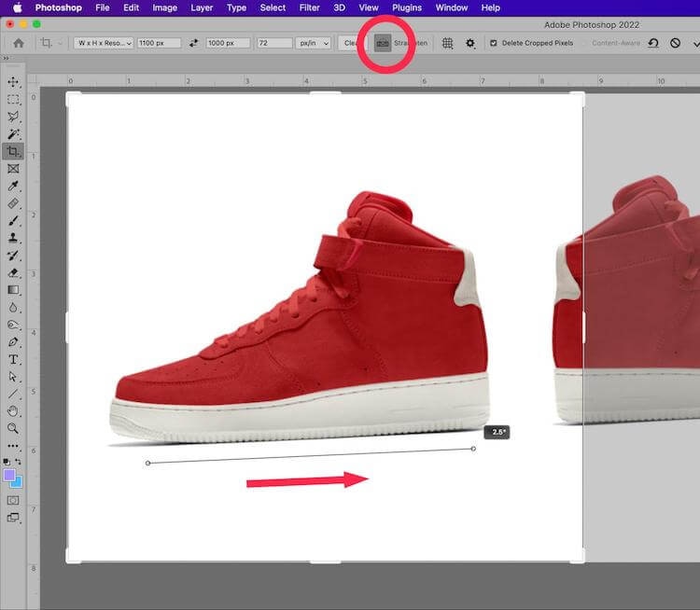Select the Move tool
The image size is (700, 610).
13,83
